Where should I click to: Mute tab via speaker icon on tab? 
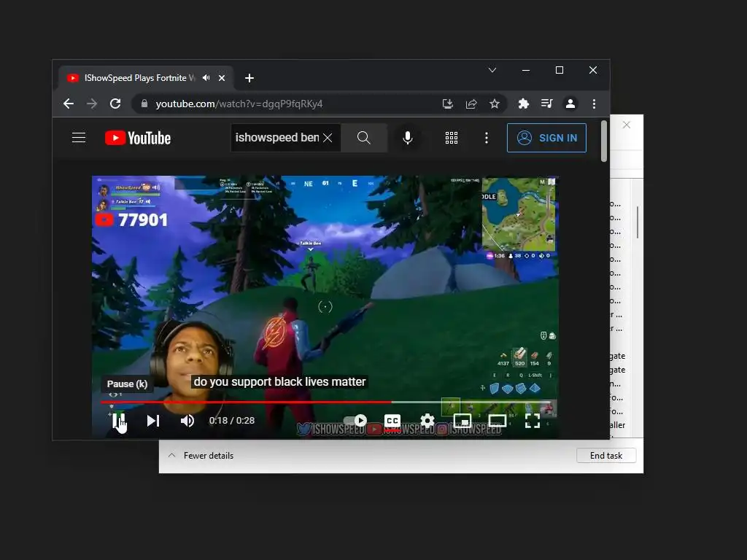coord(206,77)
